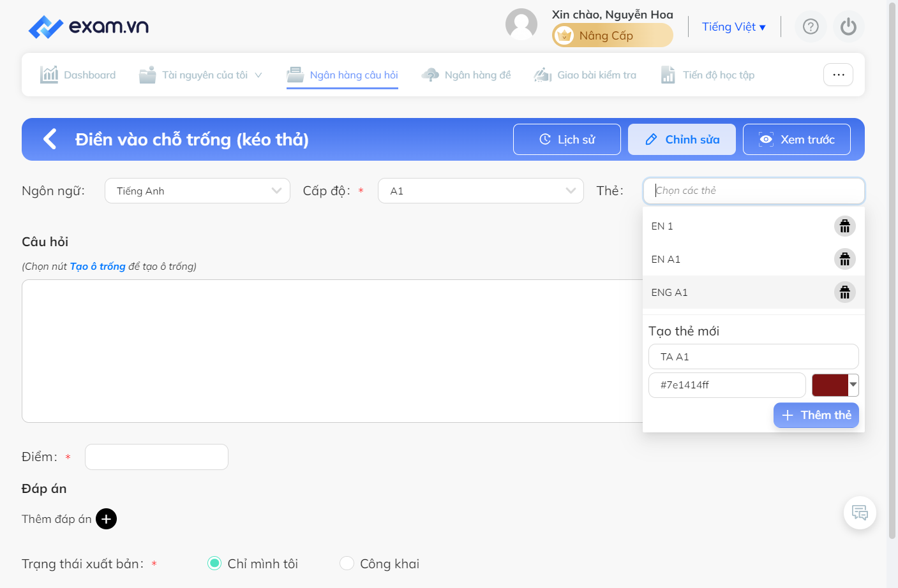Delete the EN A1 tag with the trash icon
Image resolution: width=898 pixels, height=588 pixels.
[844, 259]
